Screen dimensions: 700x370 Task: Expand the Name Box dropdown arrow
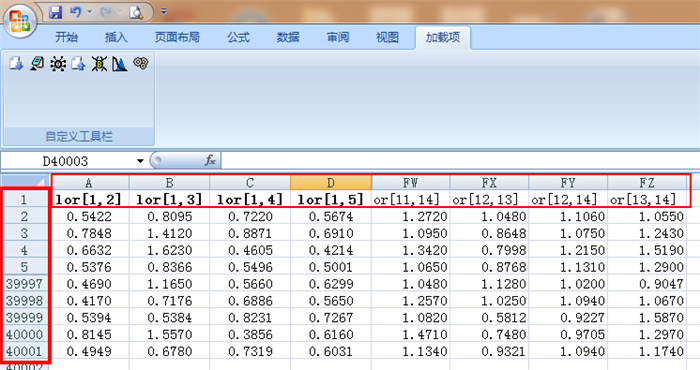[x=140, y=161]
